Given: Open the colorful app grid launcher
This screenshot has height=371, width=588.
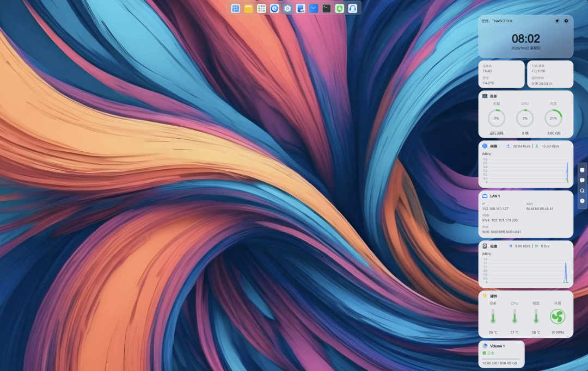Looking at the screenshot, I should 261,8.
